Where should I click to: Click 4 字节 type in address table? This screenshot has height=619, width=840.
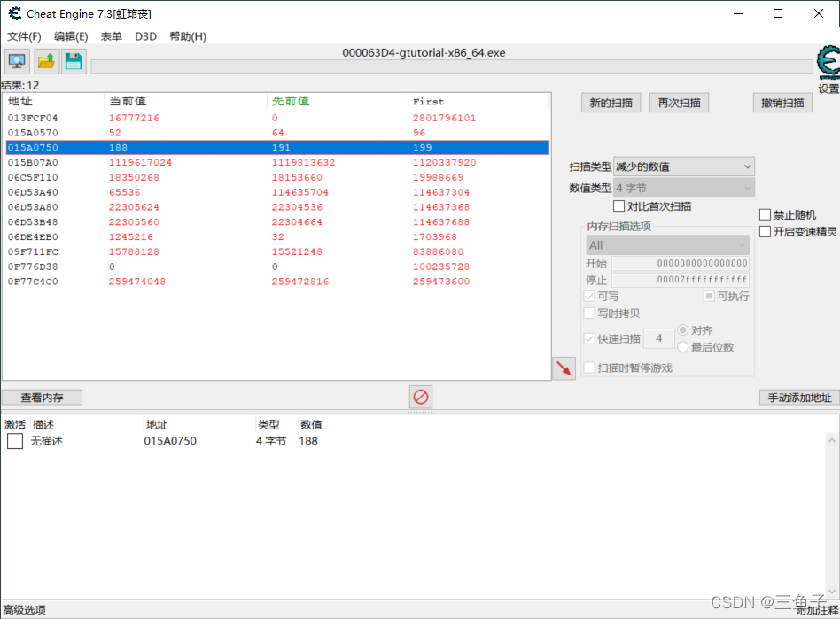pos(271,441)
